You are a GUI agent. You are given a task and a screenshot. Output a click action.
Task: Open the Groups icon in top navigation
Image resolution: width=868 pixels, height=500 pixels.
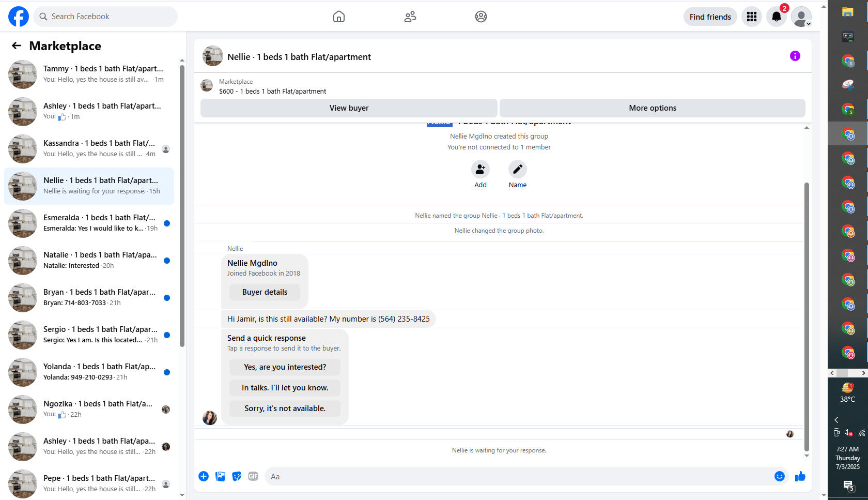481,17
